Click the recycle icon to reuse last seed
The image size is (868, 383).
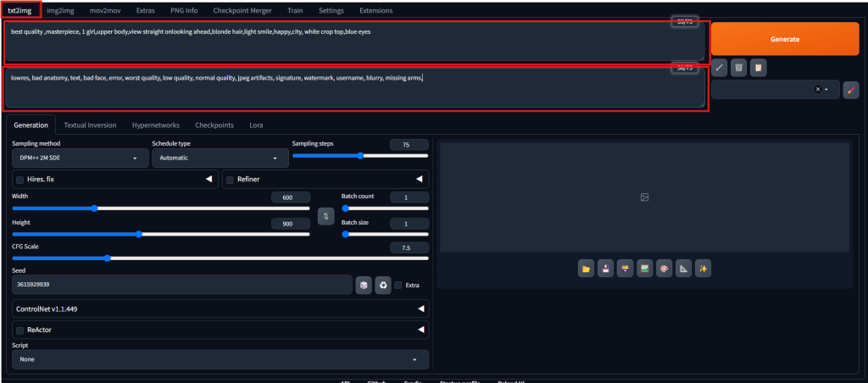coord(383,285)
